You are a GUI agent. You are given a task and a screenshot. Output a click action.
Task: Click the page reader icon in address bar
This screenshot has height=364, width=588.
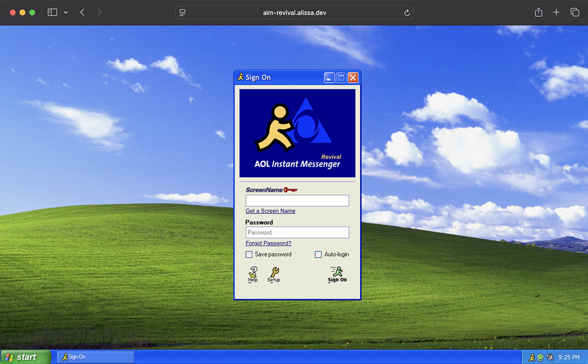pyautogui.click(x=182, y=13)
